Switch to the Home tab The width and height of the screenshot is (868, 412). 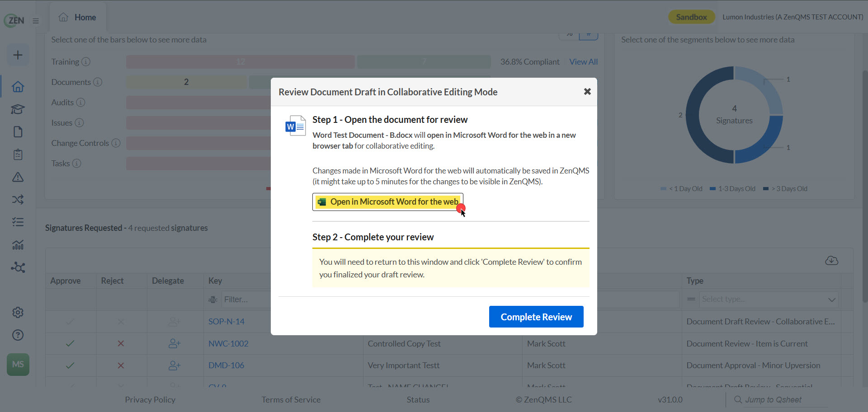click(x=78, y=17)
